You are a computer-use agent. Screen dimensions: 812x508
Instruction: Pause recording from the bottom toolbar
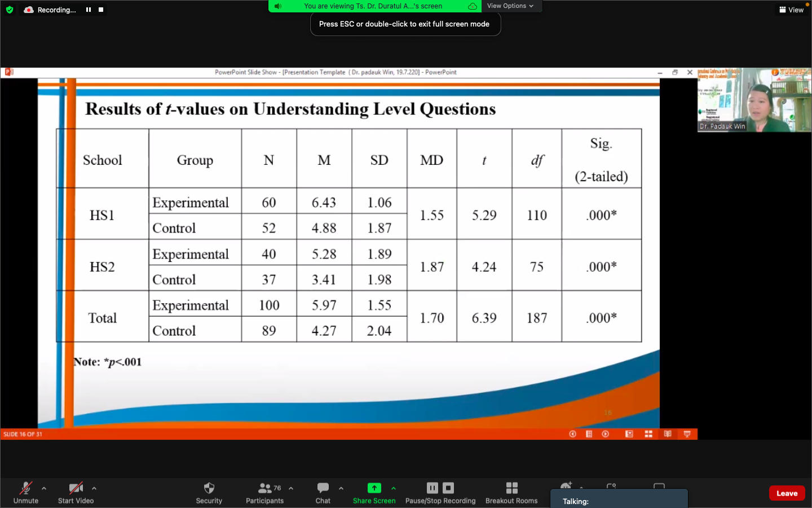coord(433,488)
